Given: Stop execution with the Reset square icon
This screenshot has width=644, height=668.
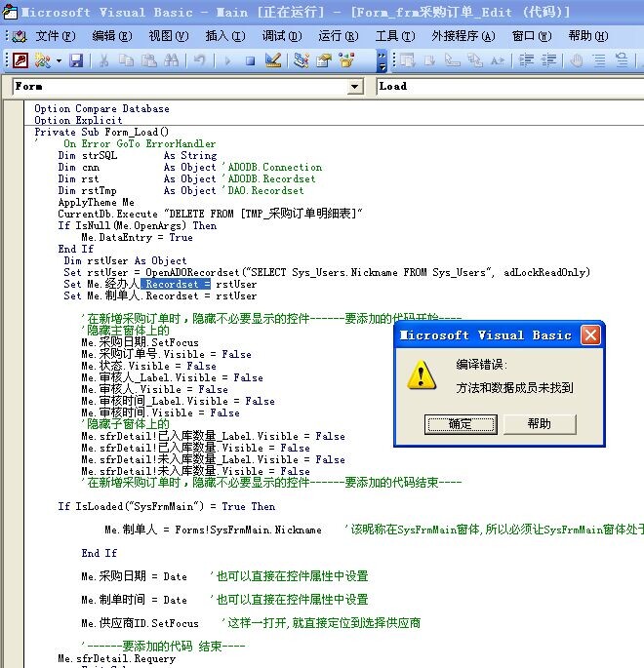Looking at the screenshot, I should pos(250,60).
